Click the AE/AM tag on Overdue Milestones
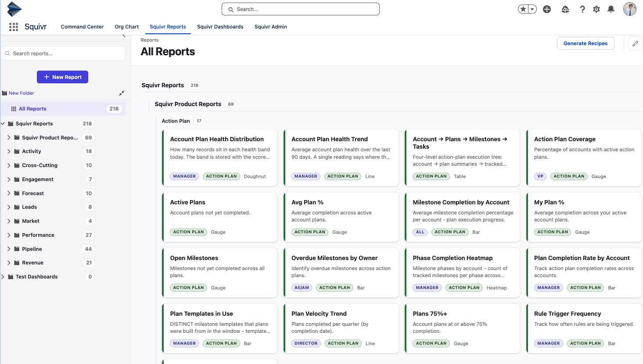The height and width of the screenshot is (364, 643). (x=302, y=288)
